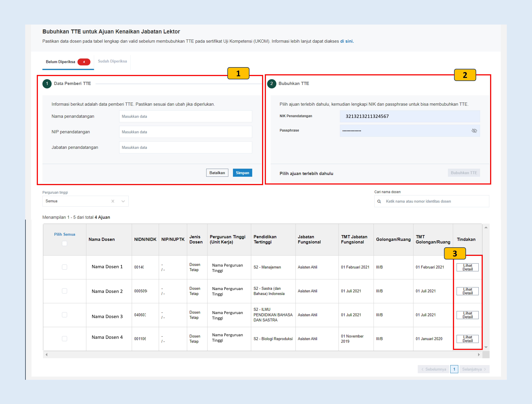
Task: Click the NIP/NUPTK column header
Action: [x=173, y=239]
